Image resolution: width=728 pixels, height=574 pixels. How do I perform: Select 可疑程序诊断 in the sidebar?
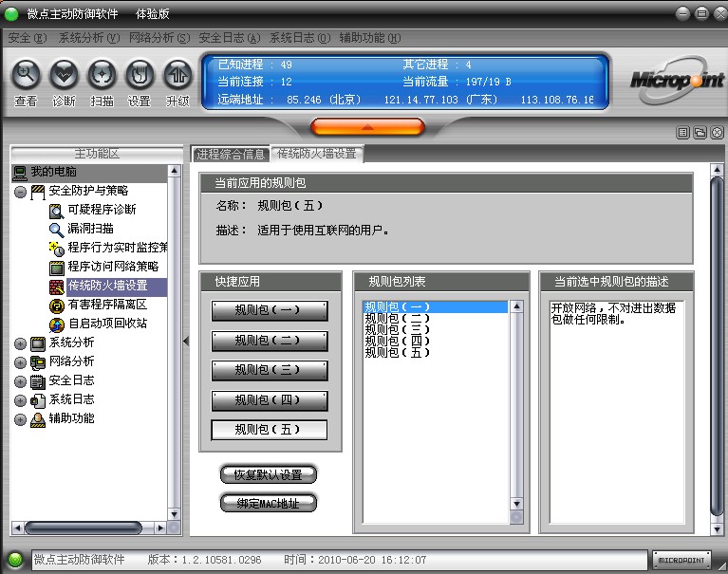coord(101,210)
